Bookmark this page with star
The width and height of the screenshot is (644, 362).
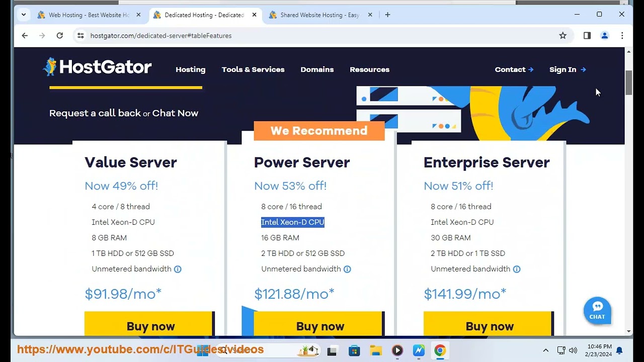[562, 36]
